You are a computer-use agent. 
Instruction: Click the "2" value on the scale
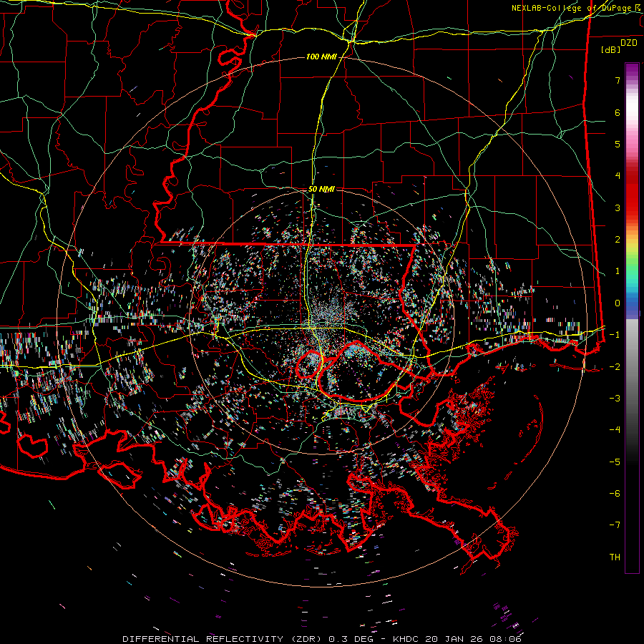618,240
